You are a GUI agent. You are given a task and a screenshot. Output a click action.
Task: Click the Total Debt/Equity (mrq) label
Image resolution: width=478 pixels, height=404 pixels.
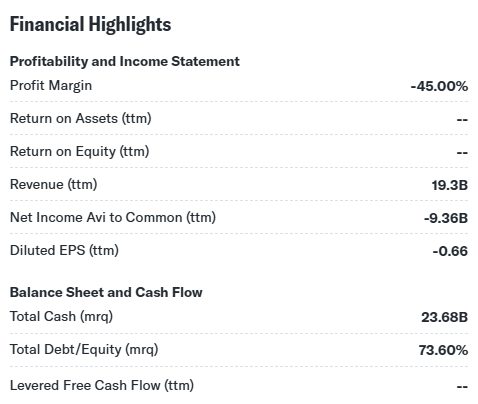pyautogui.click(x=84, y=349)
